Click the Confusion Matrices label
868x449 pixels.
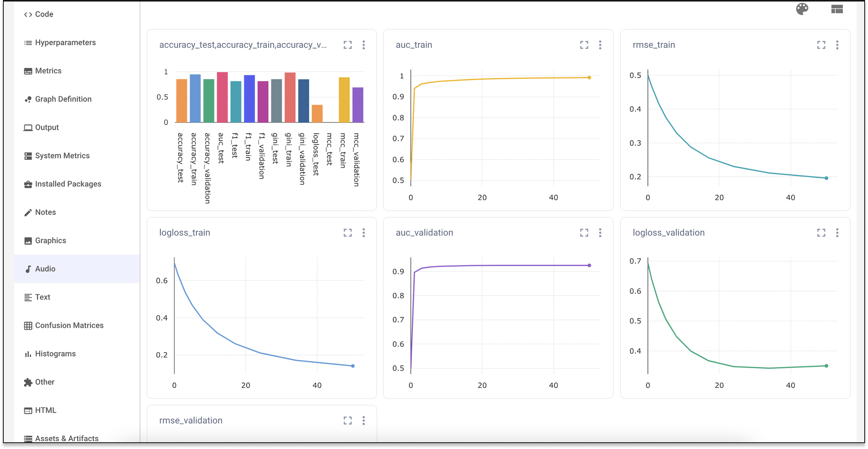[x=69, y=326]
